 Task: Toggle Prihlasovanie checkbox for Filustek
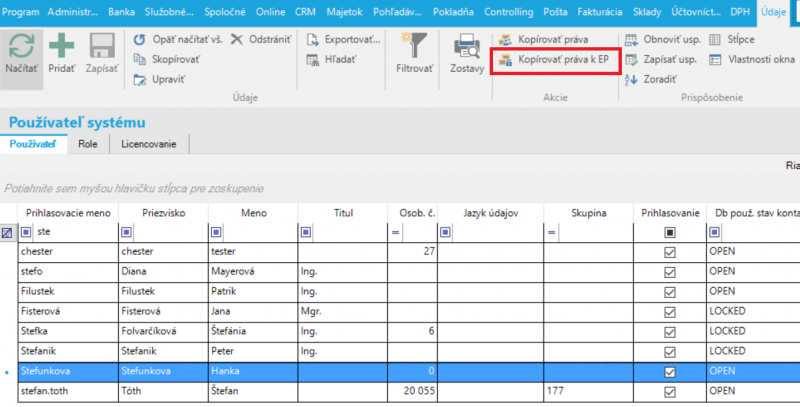click(x=670, y=292)
